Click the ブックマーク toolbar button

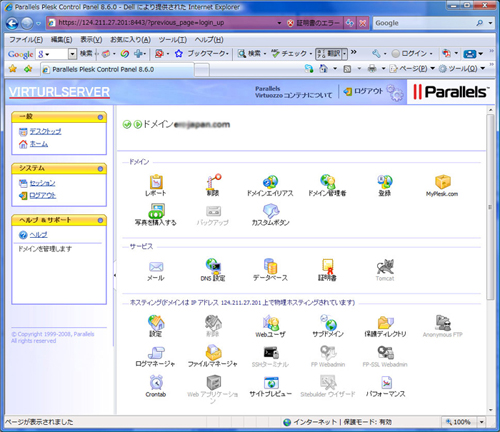202,53
